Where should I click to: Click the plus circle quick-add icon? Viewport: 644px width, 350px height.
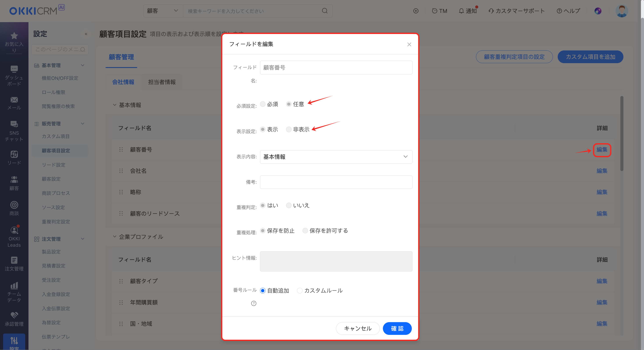tap(416, 11)
